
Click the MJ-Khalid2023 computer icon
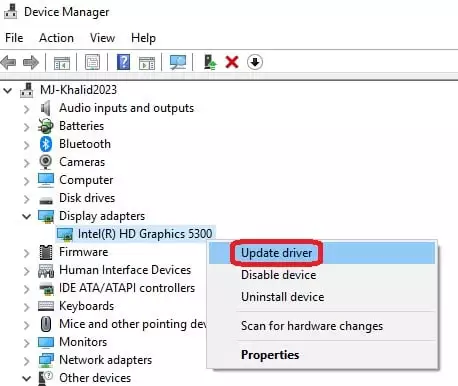[27, 90]
